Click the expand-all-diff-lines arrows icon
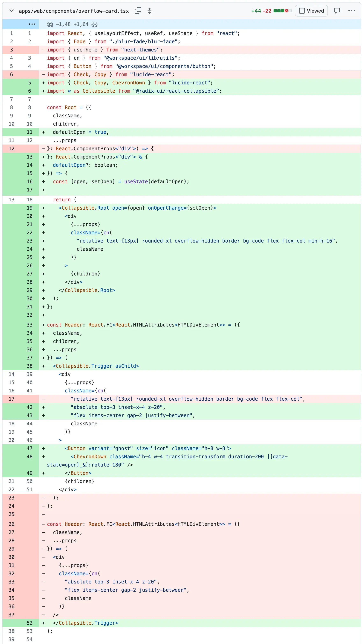362x644 pixels. coord(149,11)
